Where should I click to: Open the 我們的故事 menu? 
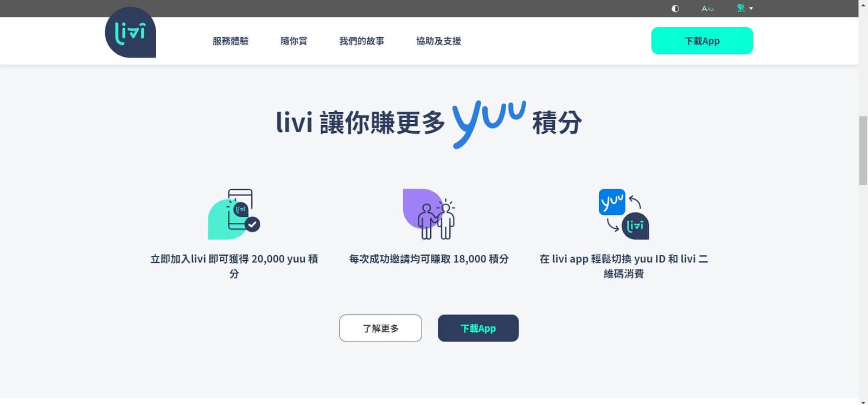click(362, 41)
